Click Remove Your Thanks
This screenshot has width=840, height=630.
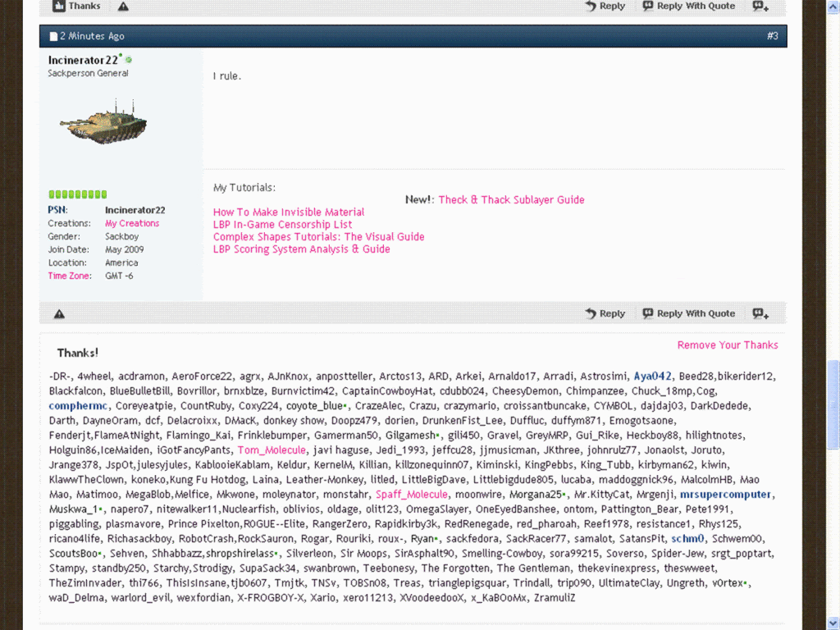point(728,345)
